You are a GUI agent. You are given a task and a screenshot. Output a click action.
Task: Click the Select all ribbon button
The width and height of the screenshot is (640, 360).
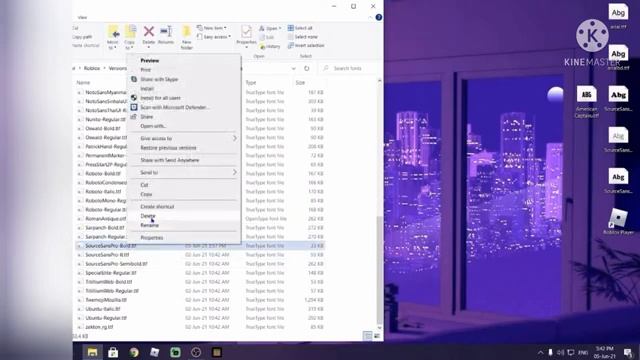pos(300,28)
